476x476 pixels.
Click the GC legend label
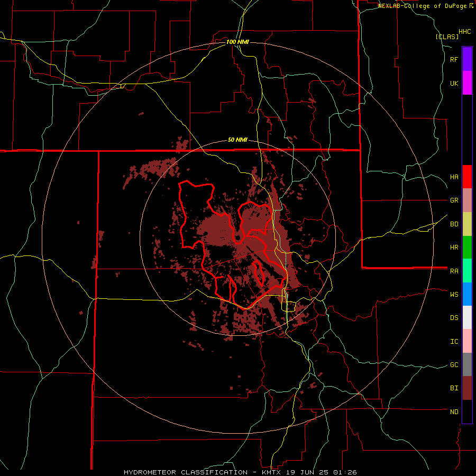point(454,365)
